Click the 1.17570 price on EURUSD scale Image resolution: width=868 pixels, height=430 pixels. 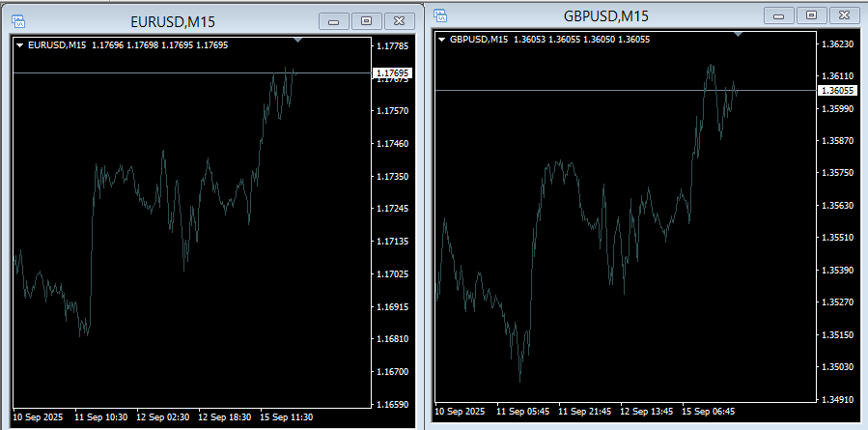(392, 111)
